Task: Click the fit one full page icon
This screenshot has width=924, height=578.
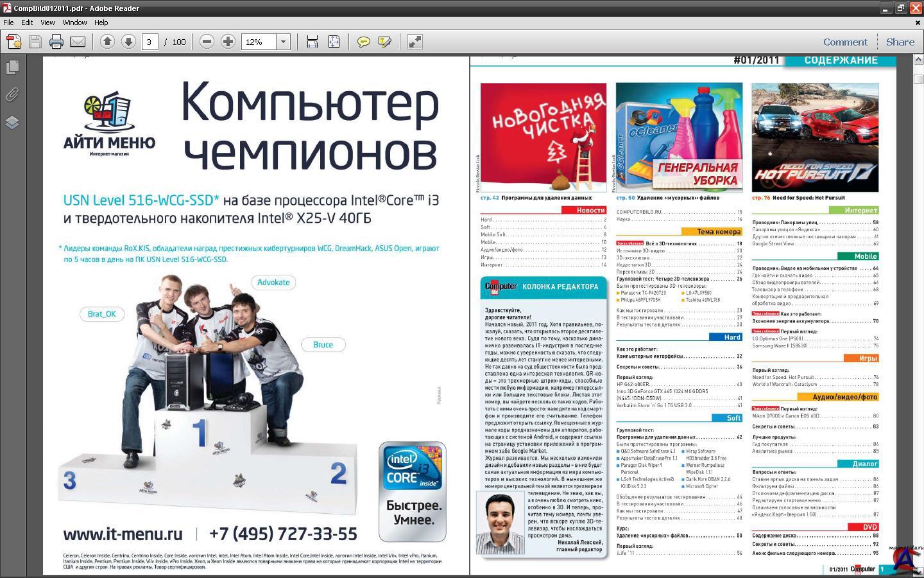Action: [x=334, y=42]
